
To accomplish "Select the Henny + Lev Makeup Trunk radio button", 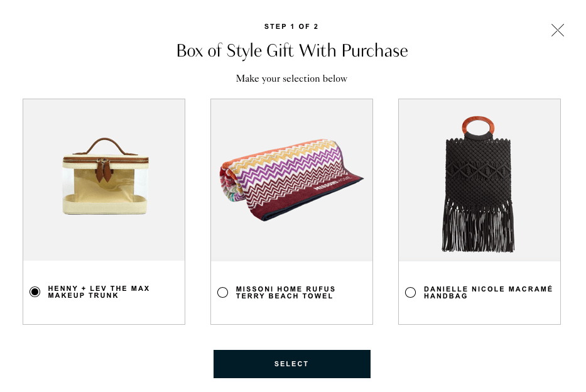I will coord(35,292).
